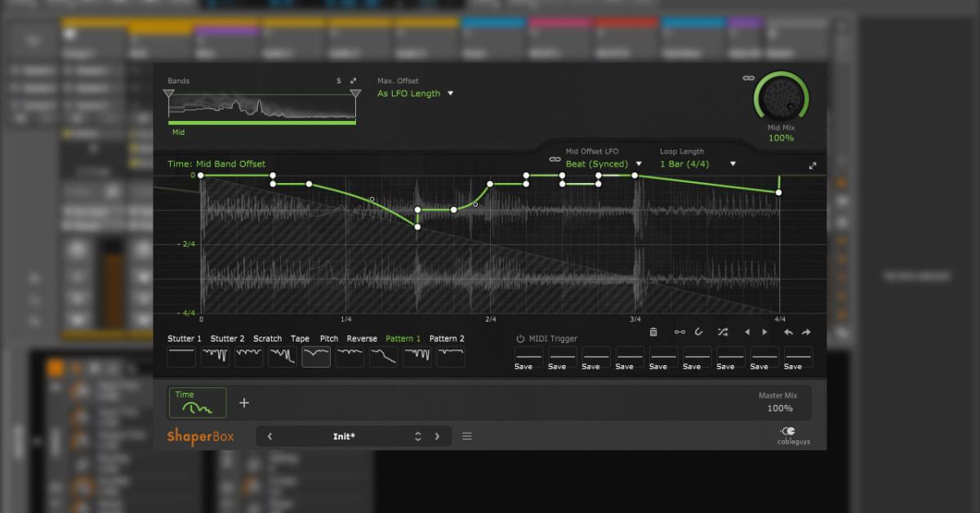
Task: Open the Mid Offset LFO dropdown showing Beat (Synced)
Action: (604, 163)
